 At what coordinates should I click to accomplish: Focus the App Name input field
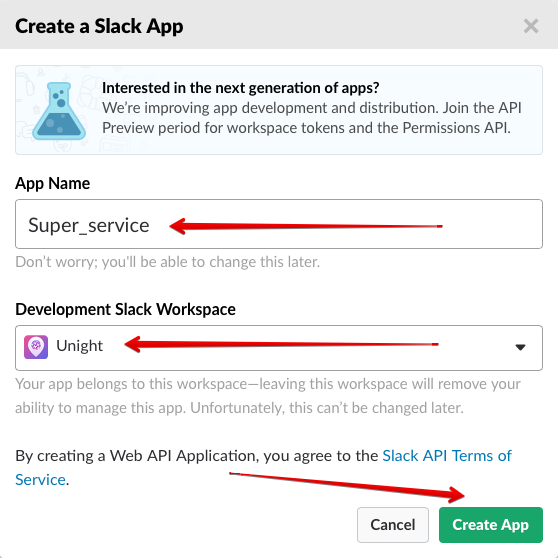coord(279,224)
